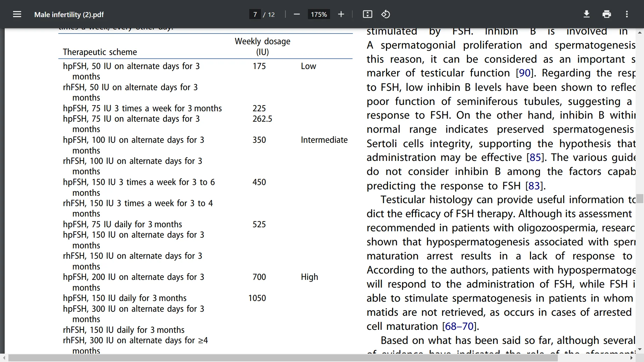
Task: Click the '700' weekly dosage value
Action: coord(259,277)
